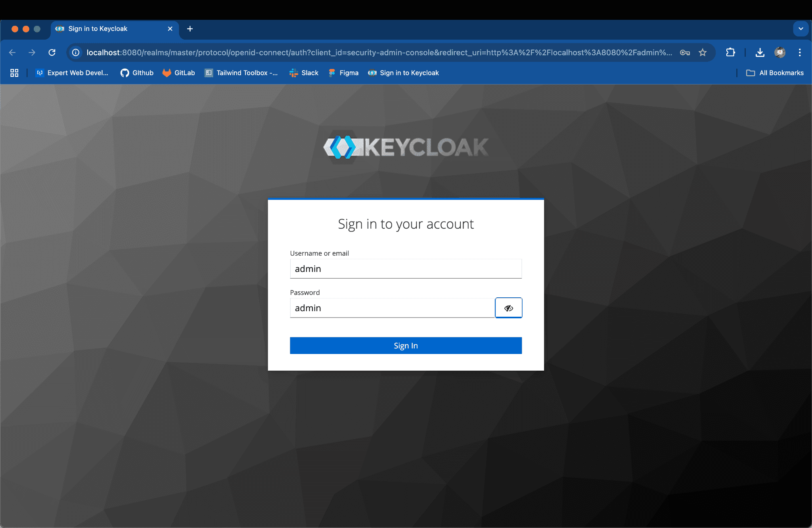812x528 pixels.
Task: Open the Downloads icon in toolbar
Action: 760,52
